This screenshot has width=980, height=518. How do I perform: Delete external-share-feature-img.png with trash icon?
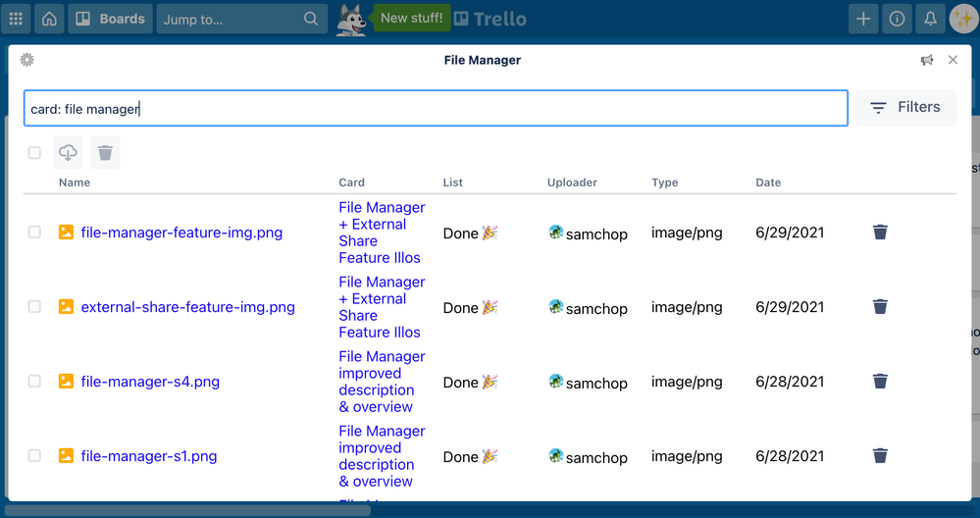880,307
